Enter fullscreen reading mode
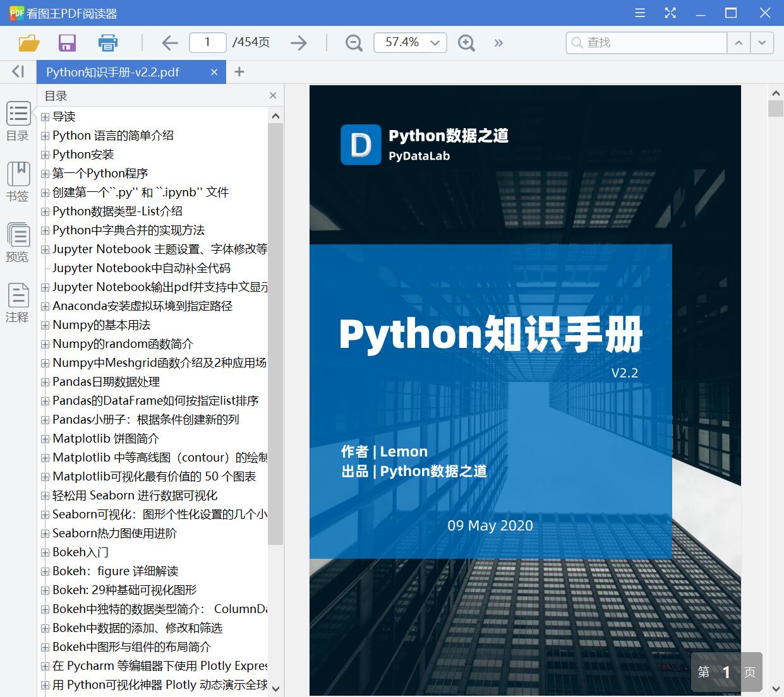Image resolution: width=784 pixels, height=697 pixels. point(670,13)
